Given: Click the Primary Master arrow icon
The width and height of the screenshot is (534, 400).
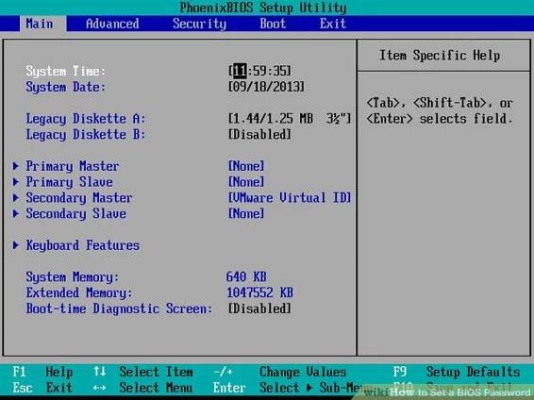Looking at the screenshot, I should pos(16,166).
